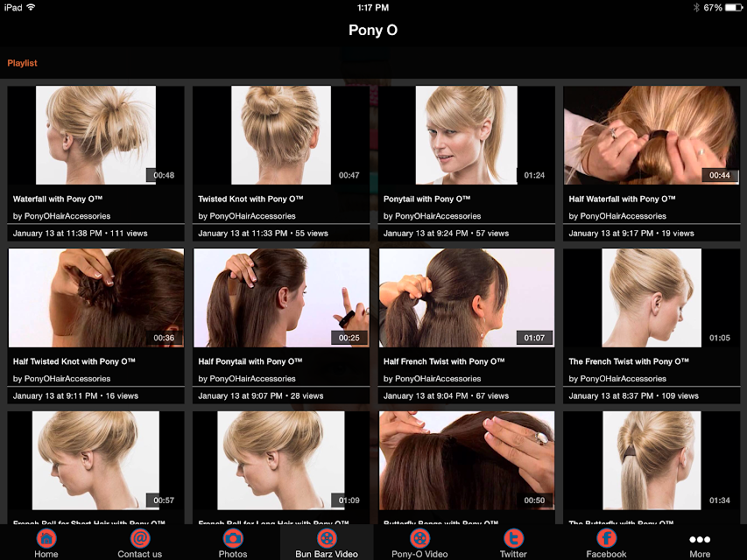This screenshot has height=560, width=747.
Task: Tap 'January 13 at 9:17 PM • 19 views'
Action: (631, 234)
